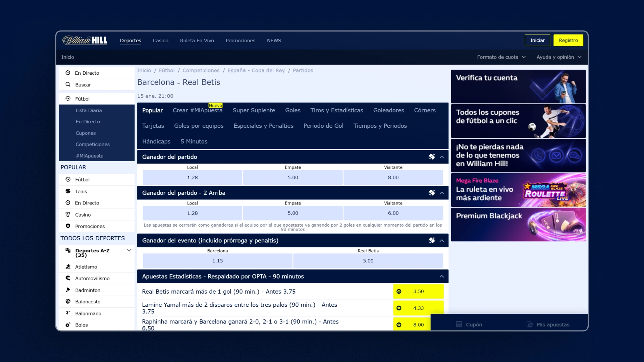Click the Baloncesto ball icon
Screen dimensions: 644x362
click(68, 301)
